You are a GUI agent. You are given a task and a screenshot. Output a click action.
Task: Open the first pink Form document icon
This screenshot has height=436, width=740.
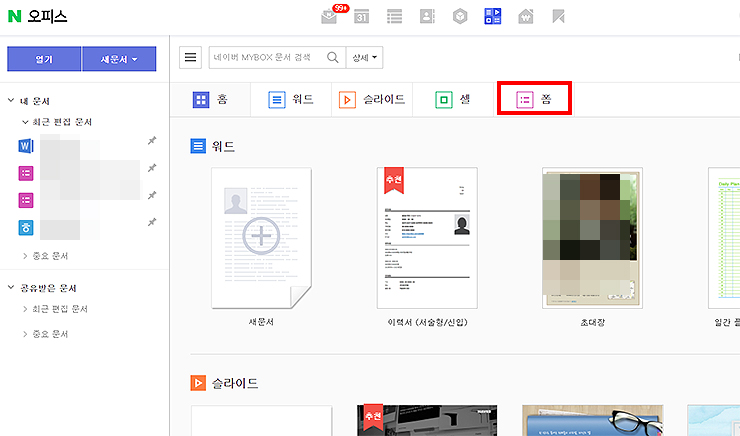pyautogui.click(x=26, y=173)
